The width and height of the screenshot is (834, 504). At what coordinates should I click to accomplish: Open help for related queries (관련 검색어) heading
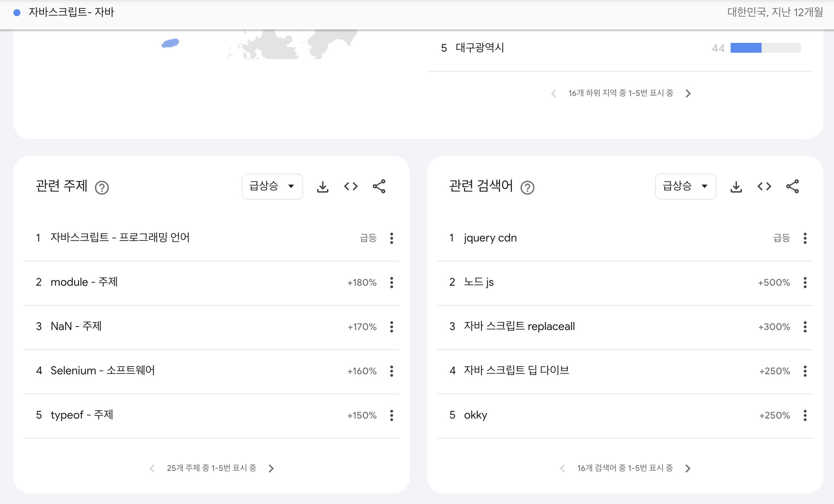point(527,188)
